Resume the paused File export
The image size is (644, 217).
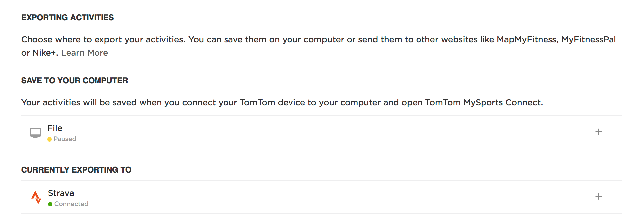pyautogui.click(x=62, y=139)
